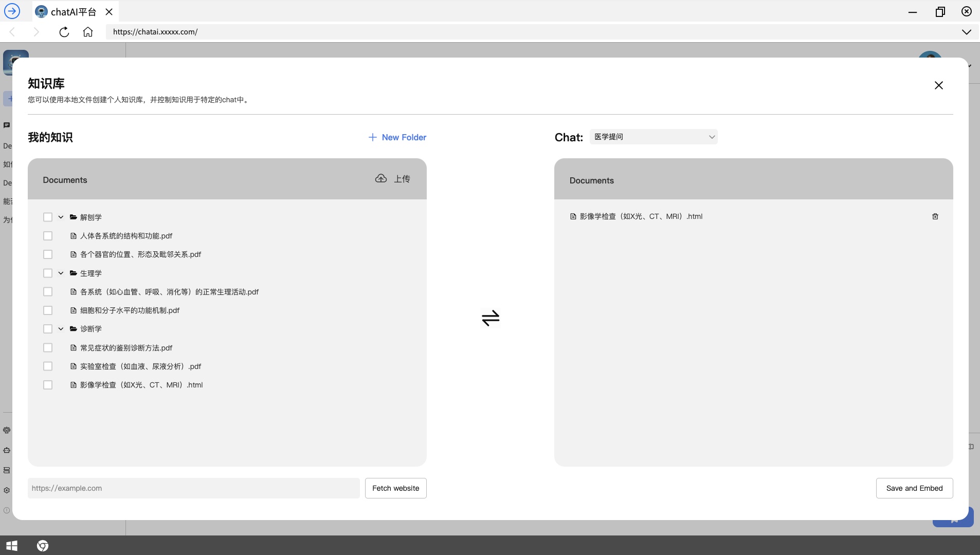
Task: Click the 诊断学 folder icon
Action: (73, 328)
